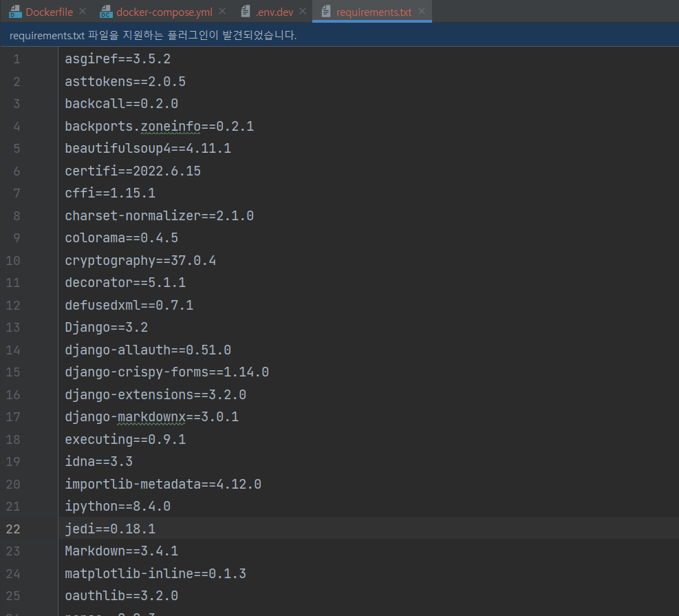The image size is (679, 616).
Task: Click the Django==3.2 line
Action: [x=107, y=328]
